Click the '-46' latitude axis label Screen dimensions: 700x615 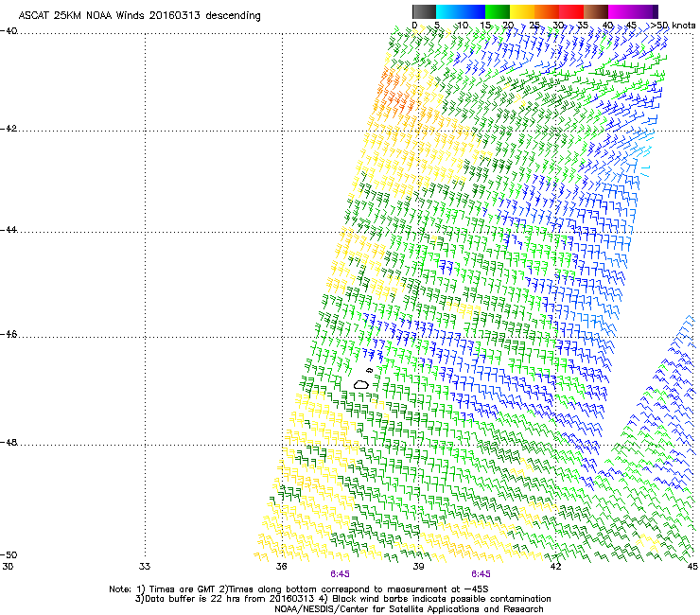(x=9, y=335)
